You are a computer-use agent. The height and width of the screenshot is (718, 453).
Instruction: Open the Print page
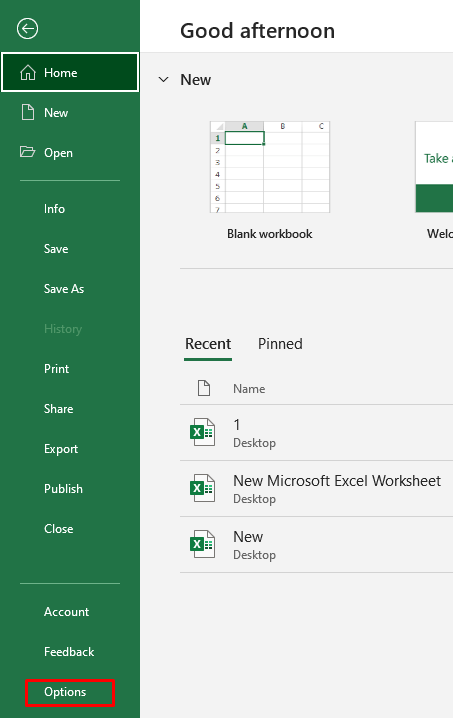pyautogui.click(x=56, y=369)
